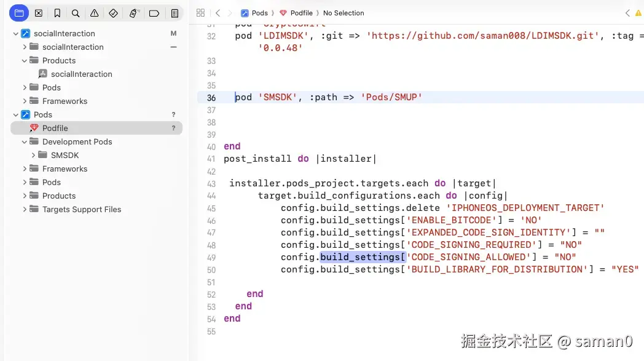Collapse the socialInteraction project root
The height and width of the screenshot is (361, 644).
[15, 34]
